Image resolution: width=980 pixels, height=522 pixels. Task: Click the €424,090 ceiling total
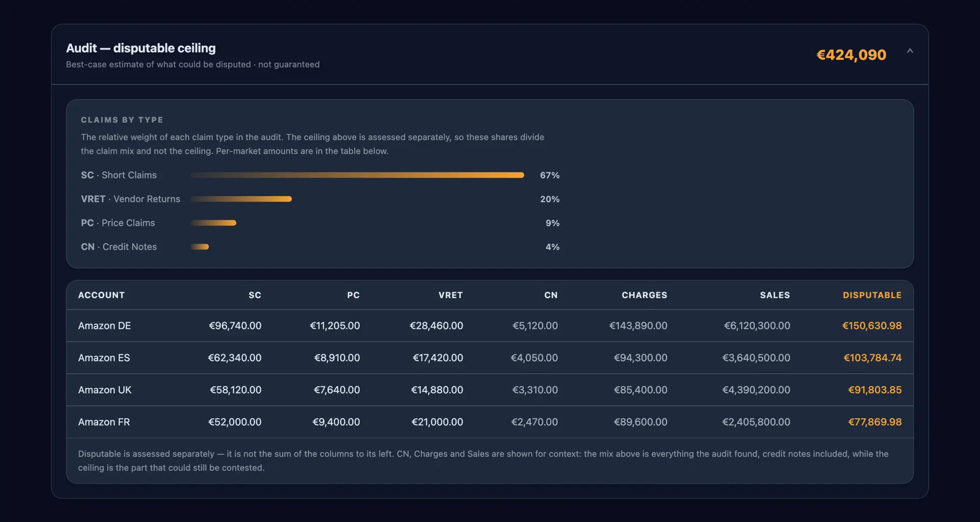tap(851, 55)
